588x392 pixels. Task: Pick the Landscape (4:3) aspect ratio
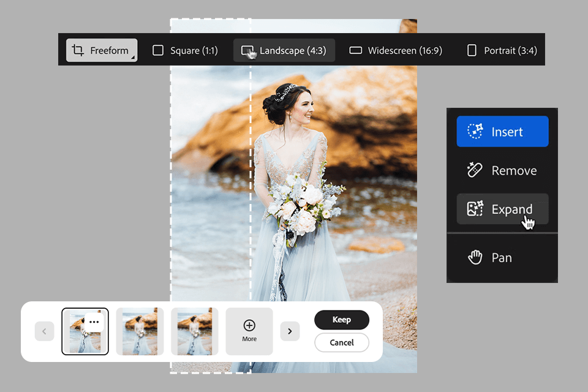284,50
